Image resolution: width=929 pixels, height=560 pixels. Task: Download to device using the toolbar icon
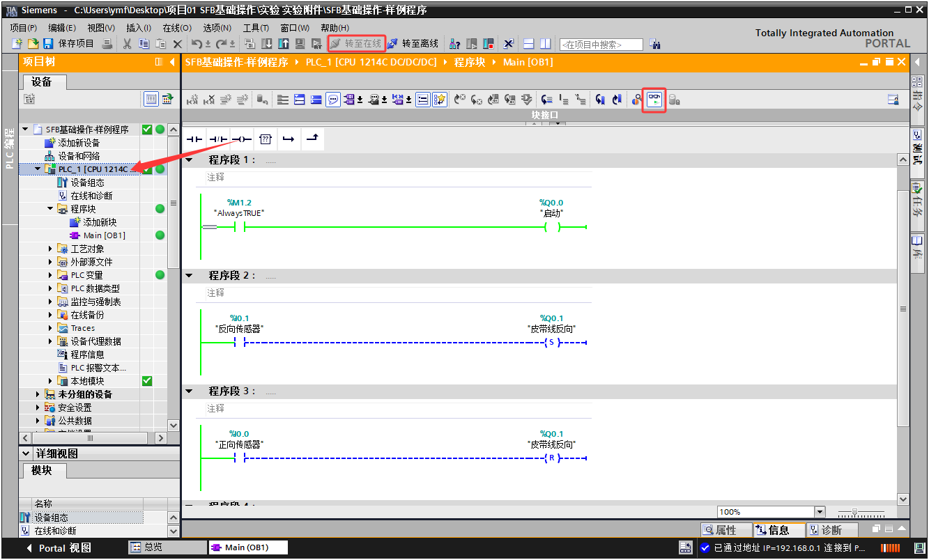pyautogui.click(x=267, y=44)
